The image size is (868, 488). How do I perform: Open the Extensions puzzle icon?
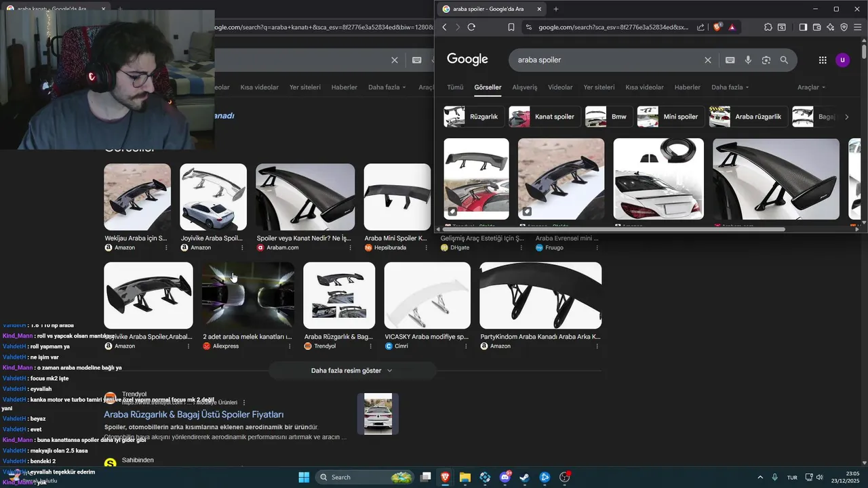coord(768,27)
